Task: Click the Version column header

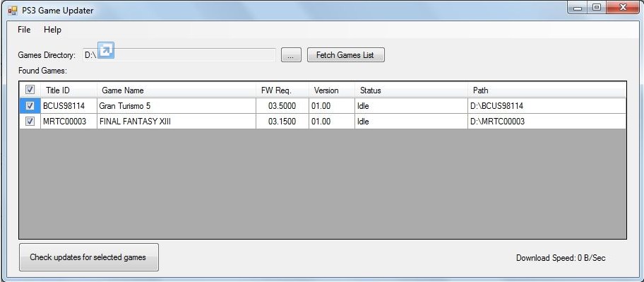Action: (x=331, y=90)
